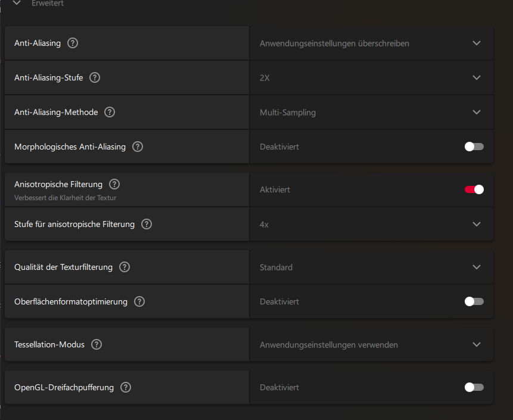Enable the OpenGL-Dreifachpufferung switch
Viewport: 513px width, 420px height.
point(474,387)
